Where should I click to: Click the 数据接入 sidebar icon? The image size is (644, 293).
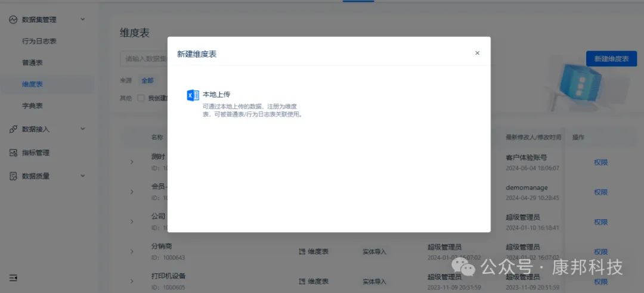pos(13,129)
